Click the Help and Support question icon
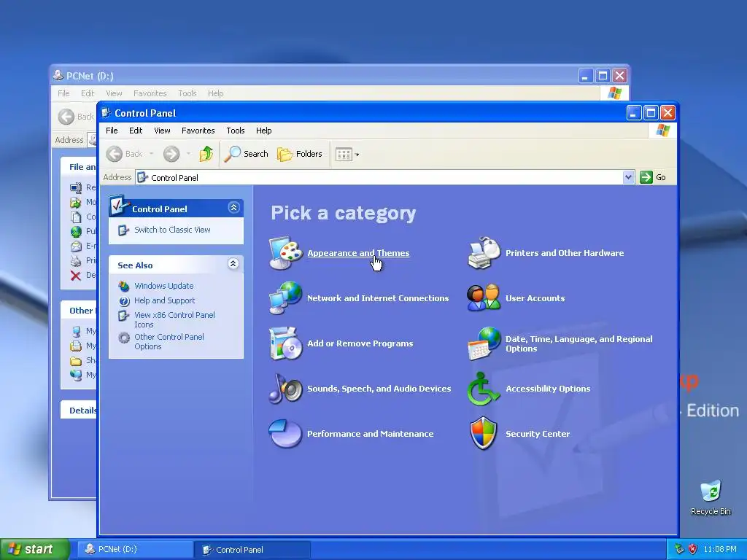This screenshot has width=747, height=560. click(x=124, y=301)
